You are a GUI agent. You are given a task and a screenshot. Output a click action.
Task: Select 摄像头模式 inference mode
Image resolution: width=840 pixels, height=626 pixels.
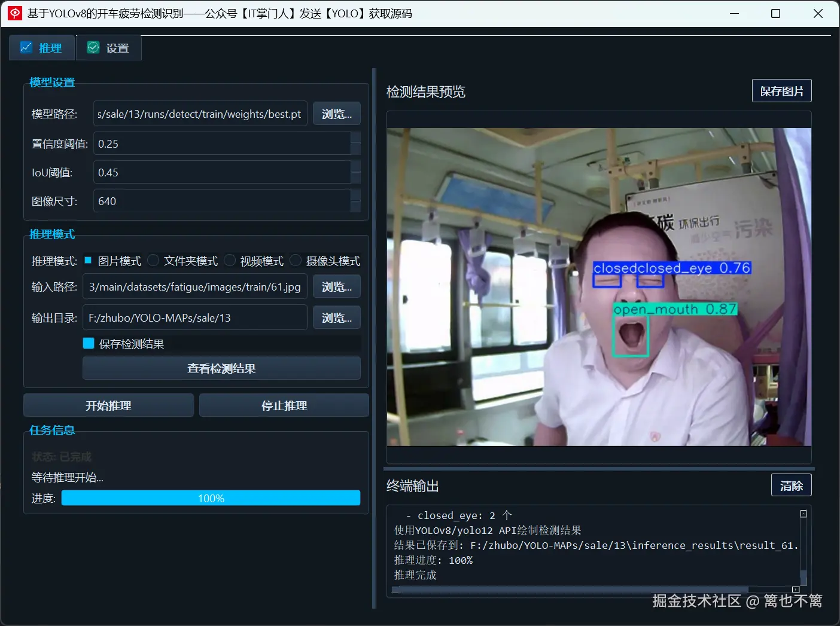point(325,261)
